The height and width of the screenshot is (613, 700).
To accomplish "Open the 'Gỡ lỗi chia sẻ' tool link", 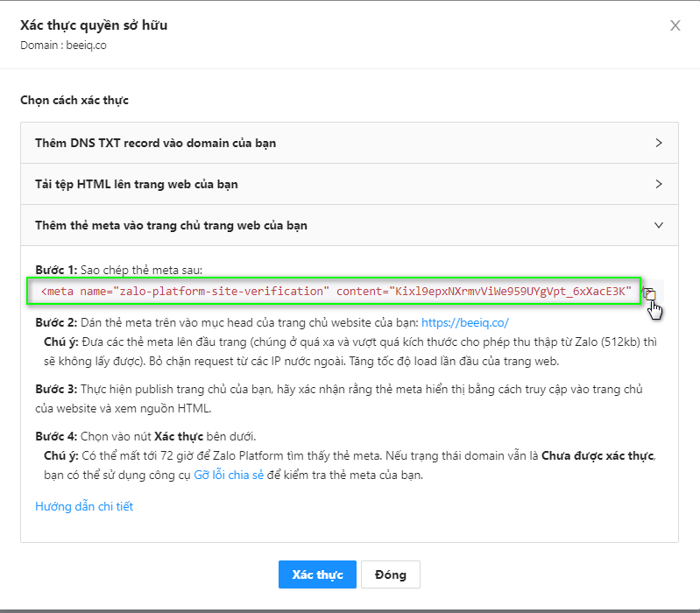I will pos(229,475).
